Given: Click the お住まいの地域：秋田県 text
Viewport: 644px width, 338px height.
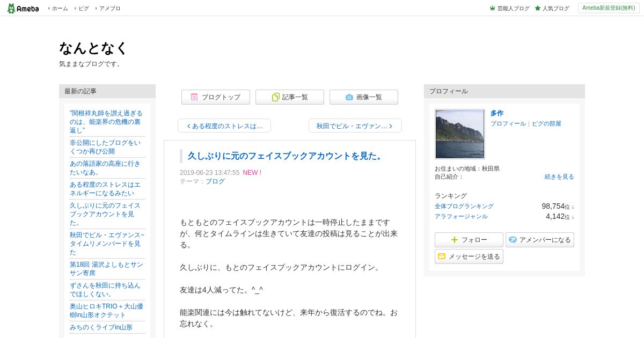Looking at the screenshot, I should tap(467, 168).
